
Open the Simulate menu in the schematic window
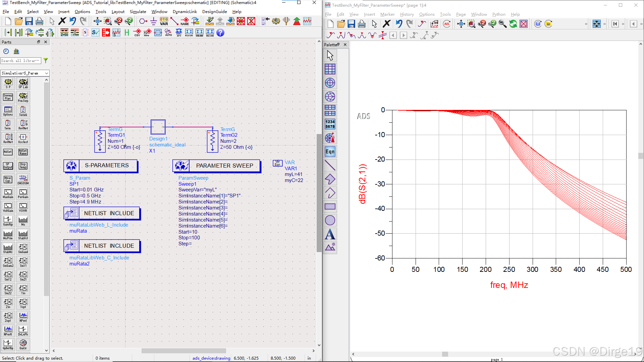138,11
